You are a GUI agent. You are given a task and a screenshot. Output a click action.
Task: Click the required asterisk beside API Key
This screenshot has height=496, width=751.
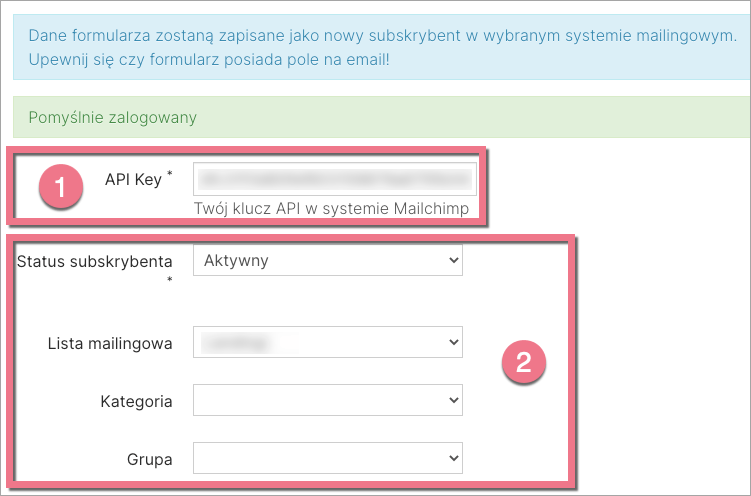[169, 175]
